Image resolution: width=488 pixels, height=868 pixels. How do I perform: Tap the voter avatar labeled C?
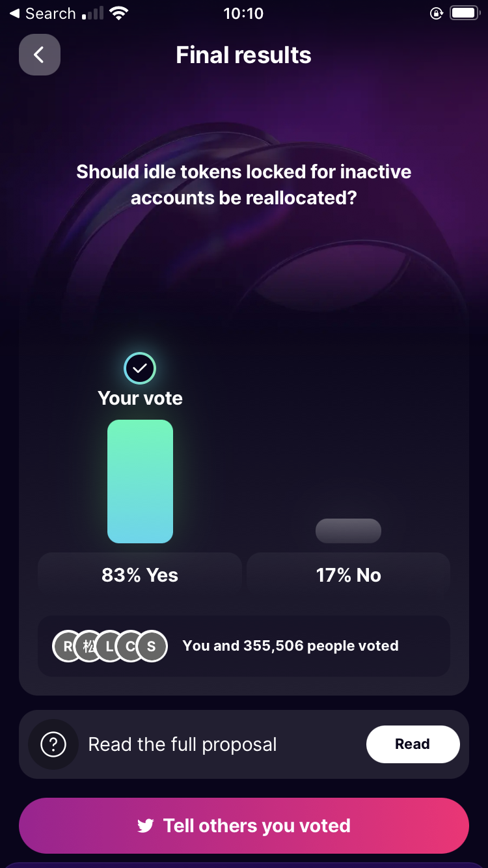131,646
